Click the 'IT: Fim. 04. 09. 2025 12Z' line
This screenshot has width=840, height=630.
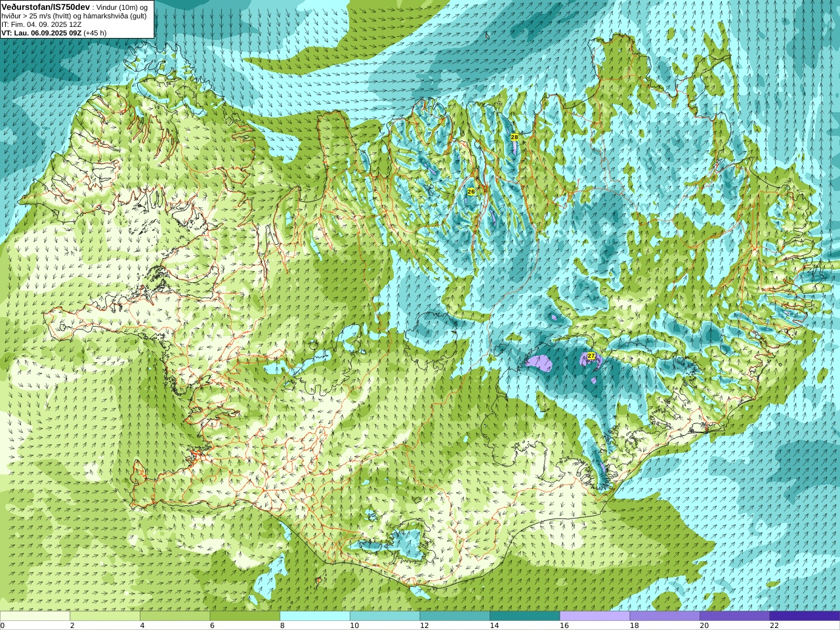click(41, 24)
